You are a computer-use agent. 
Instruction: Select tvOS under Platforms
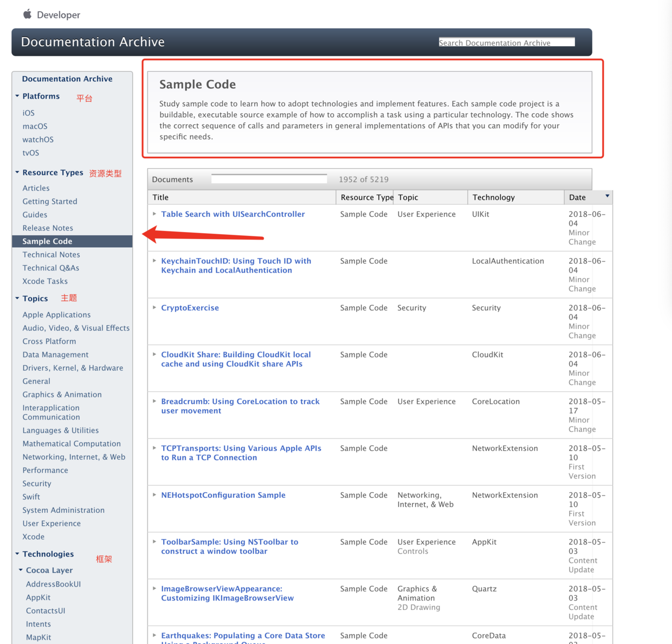pyautogui.click(x=31, y=153)
